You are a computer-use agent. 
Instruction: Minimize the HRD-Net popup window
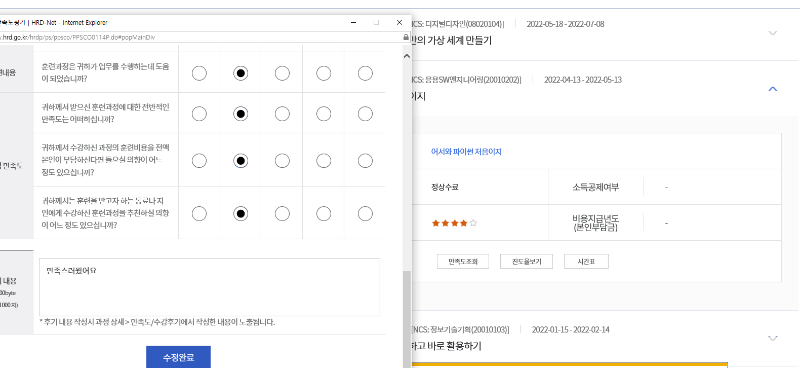click(x=354, y=23)
